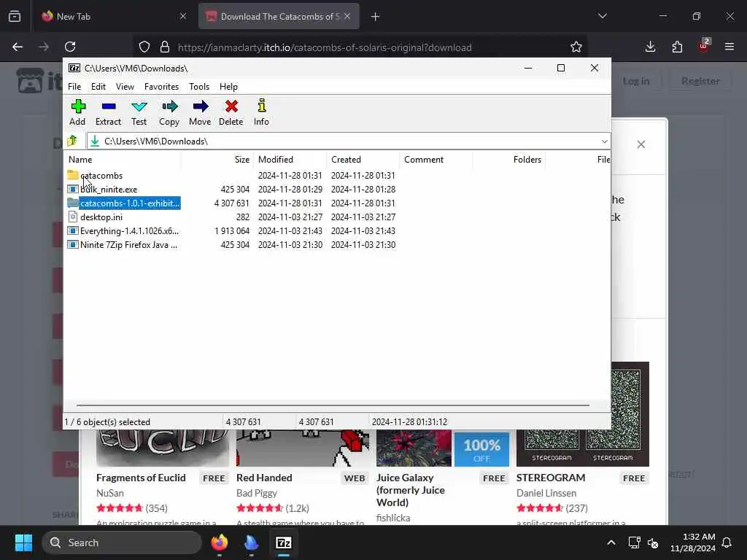Click the horizontal scrollbar in file list
The image size is (747, 560).
click(x=333, y=405)
